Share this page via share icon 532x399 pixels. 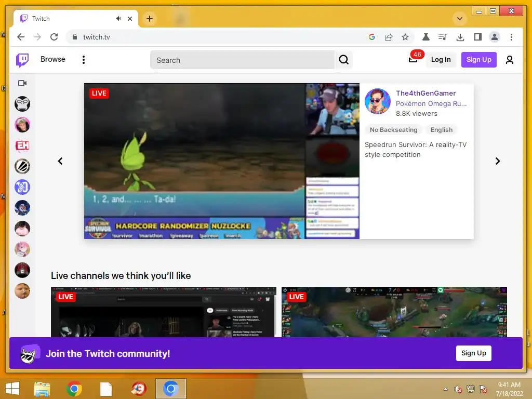[x=389, y=37]
